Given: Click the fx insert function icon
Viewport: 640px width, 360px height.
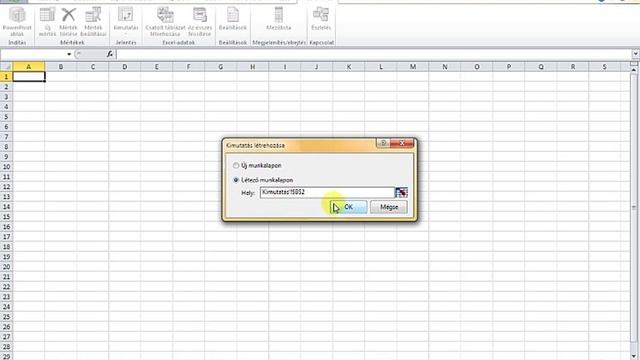Looking at the screenshot, I should 110,54.
